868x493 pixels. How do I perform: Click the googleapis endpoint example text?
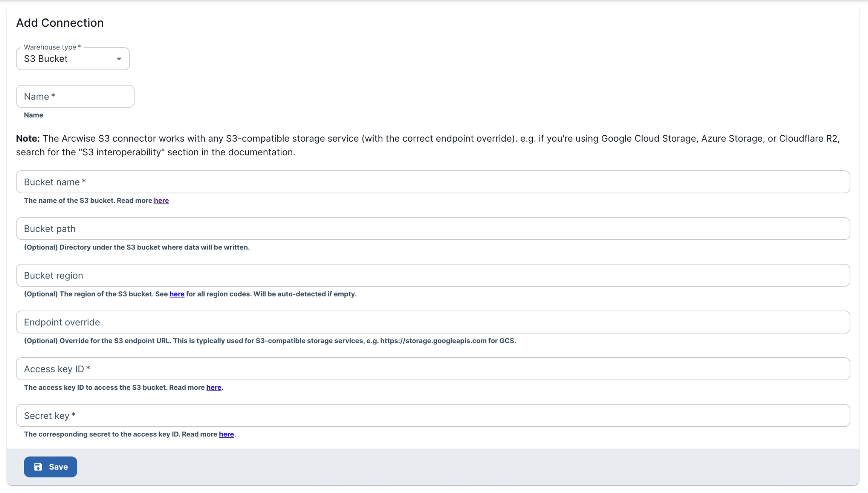pos(433,341)
